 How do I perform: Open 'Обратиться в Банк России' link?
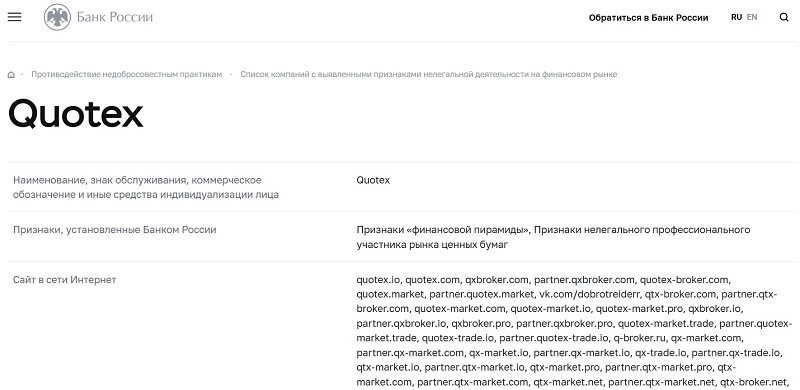[648, 18]
